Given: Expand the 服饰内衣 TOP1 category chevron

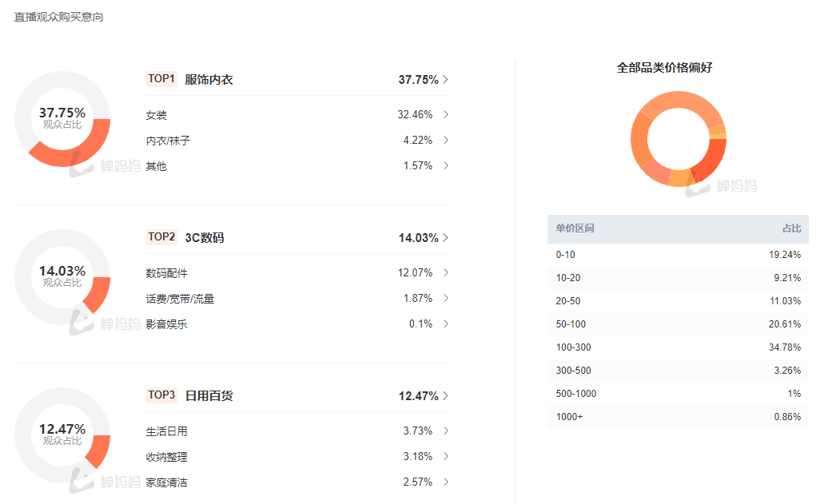Looking at the screenshot, I should [446, 80].
